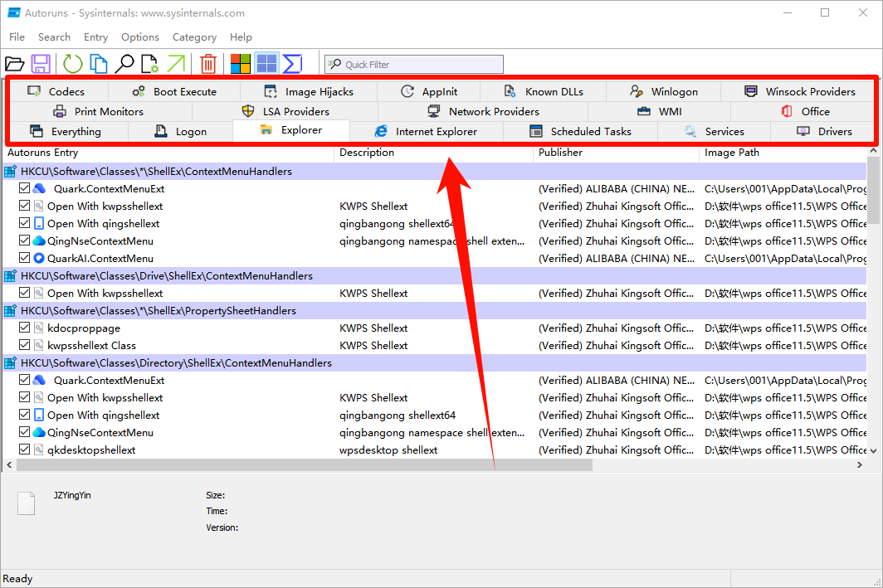Screen dimensions: 883x588
Task: Click the Autoruns Entry column header
Action: (43, 153)
